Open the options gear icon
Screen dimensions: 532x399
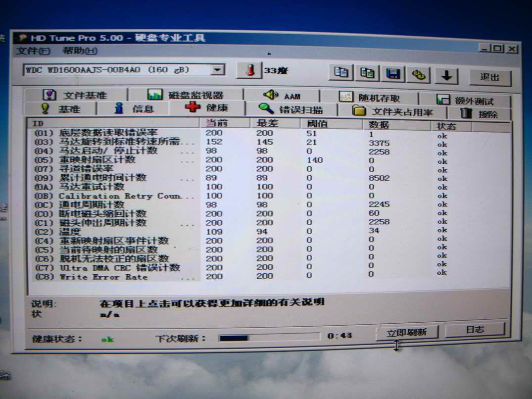tap(419, 75)
